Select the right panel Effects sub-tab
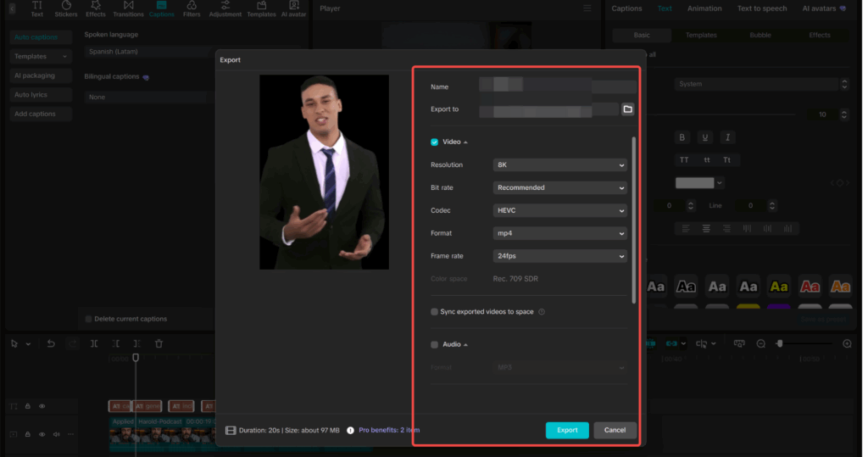 pyautogui.click(x=820, y=35)
